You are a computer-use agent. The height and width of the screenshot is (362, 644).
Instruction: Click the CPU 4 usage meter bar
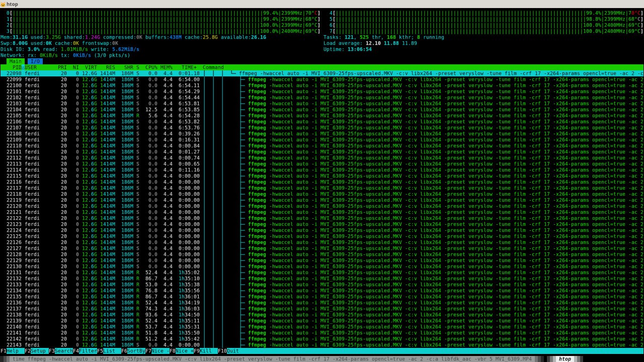click(487, 13)
